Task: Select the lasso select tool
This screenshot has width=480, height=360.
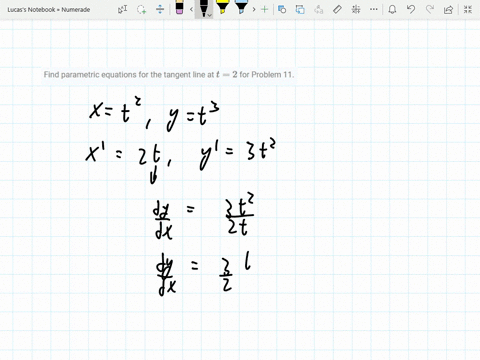Action: [x=141, y=9]
